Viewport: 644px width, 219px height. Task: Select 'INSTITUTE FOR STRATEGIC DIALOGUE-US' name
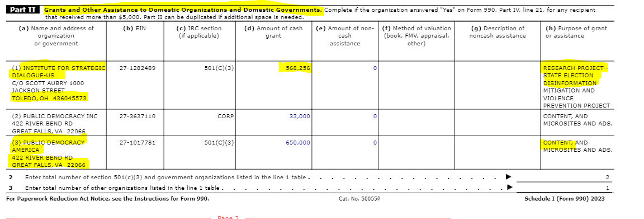[x=58, y=72]
